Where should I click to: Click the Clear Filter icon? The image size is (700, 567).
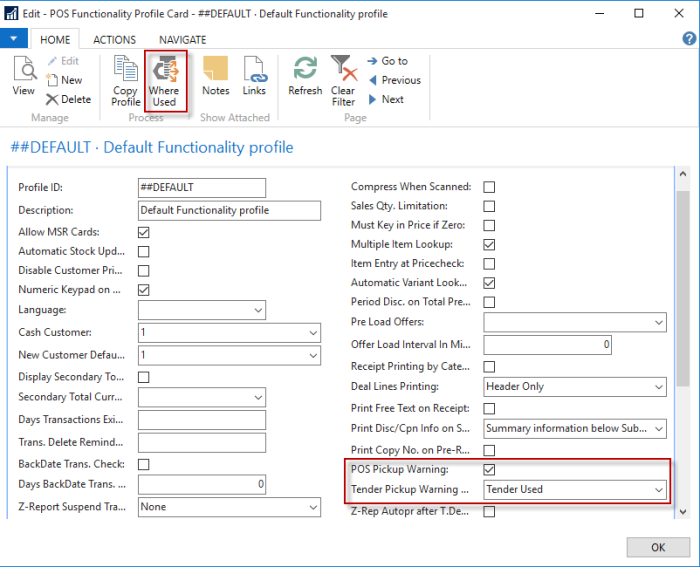tap(344, 80)
